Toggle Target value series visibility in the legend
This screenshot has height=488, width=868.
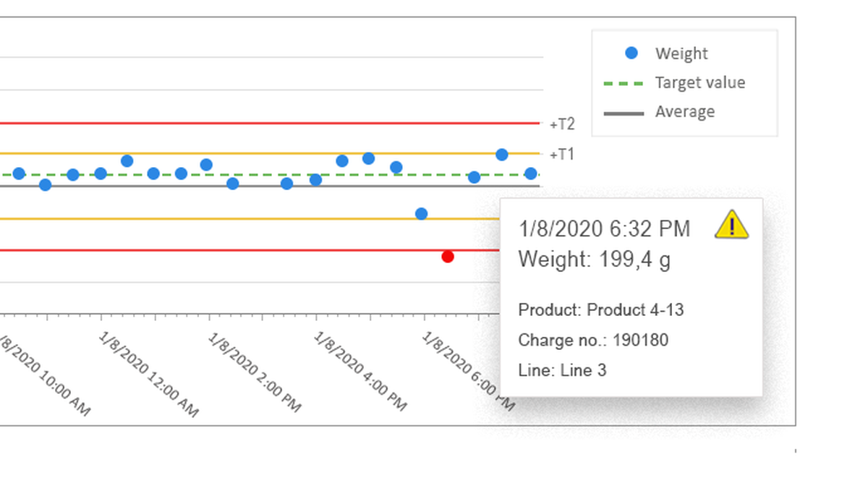(700, 82)
